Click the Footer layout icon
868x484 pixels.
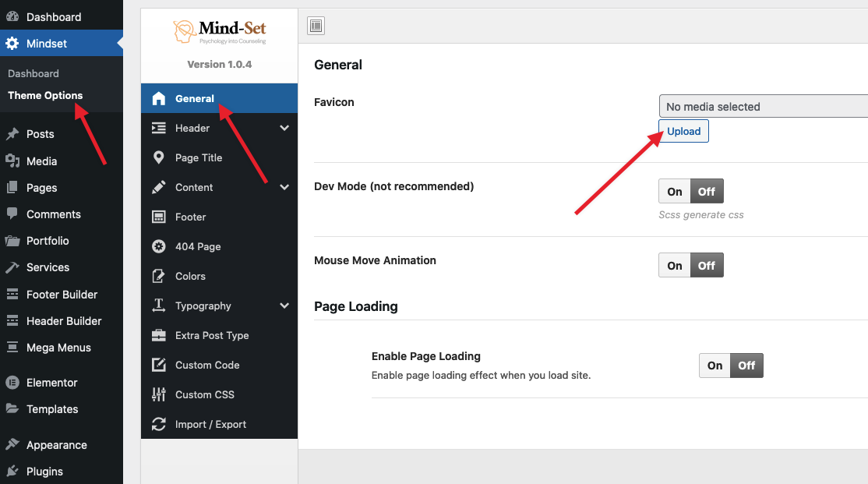[159, 217]
